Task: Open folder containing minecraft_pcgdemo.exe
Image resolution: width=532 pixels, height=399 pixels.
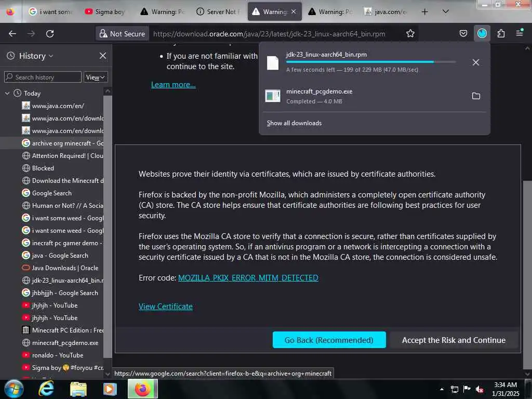Action: 476,96
